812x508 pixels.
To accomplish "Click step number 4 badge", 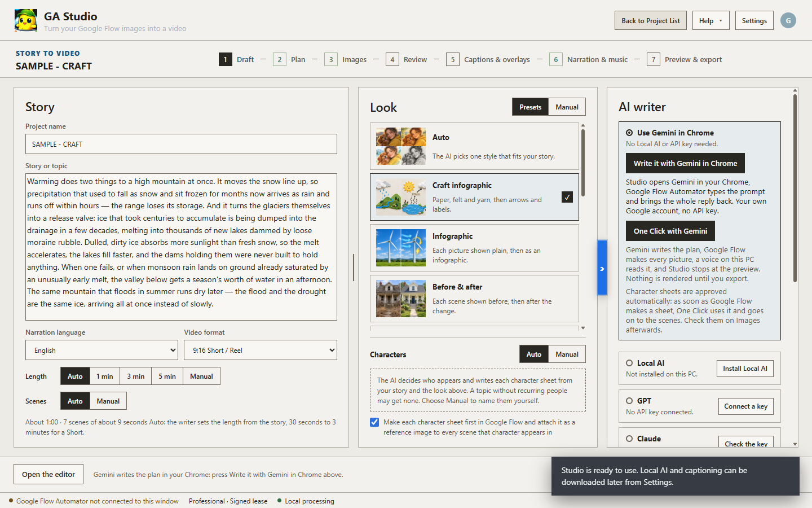I will [392, 59].
